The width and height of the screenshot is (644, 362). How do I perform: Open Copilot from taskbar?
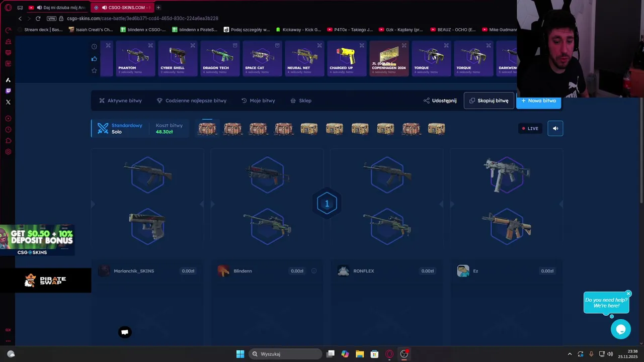click(345, 354)
